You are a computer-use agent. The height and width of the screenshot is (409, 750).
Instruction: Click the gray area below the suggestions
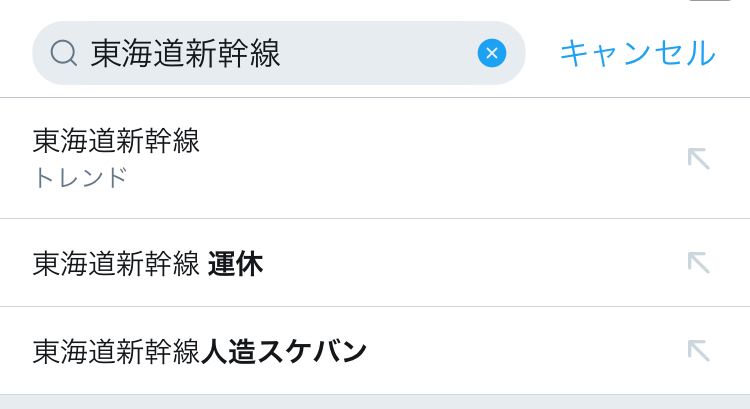pyautogui.click(x=375, y=402)
